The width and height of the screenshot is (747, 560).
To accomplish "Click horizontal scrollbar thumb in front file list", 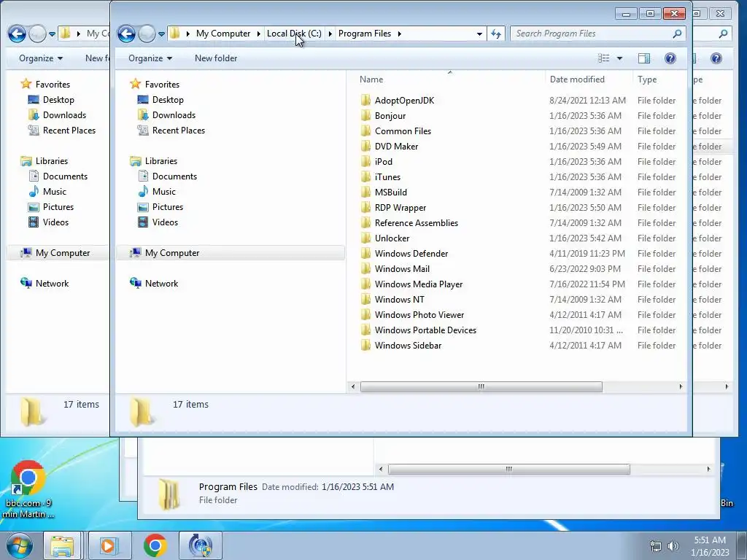I will pos(481,386).
